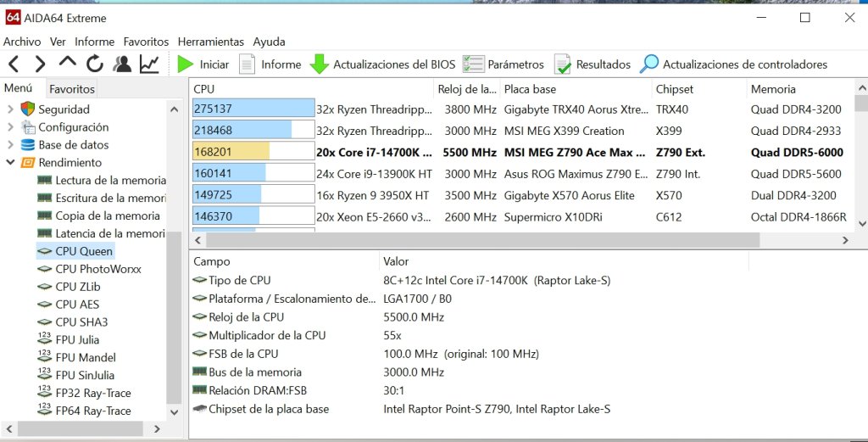The height and width of the screenshot is (442, 868).
Task: Select the FPU SinJulia benchmark
Action: coord(75,375)
